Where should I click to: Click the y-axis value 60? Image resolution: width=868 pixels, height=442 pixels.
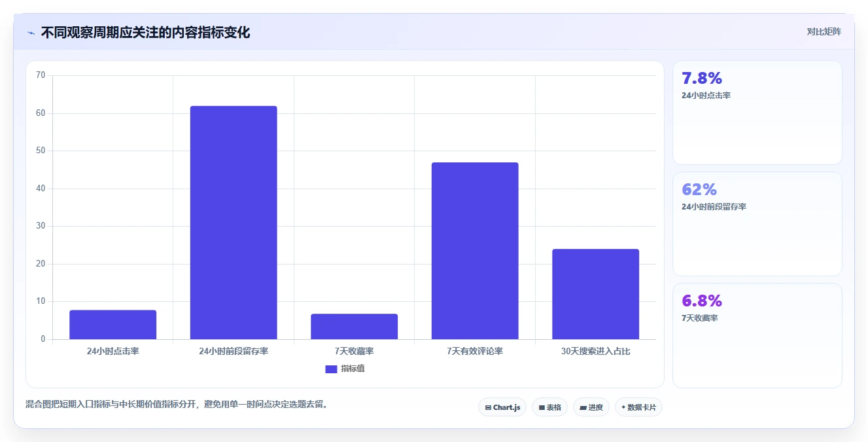tap(41, 113)
